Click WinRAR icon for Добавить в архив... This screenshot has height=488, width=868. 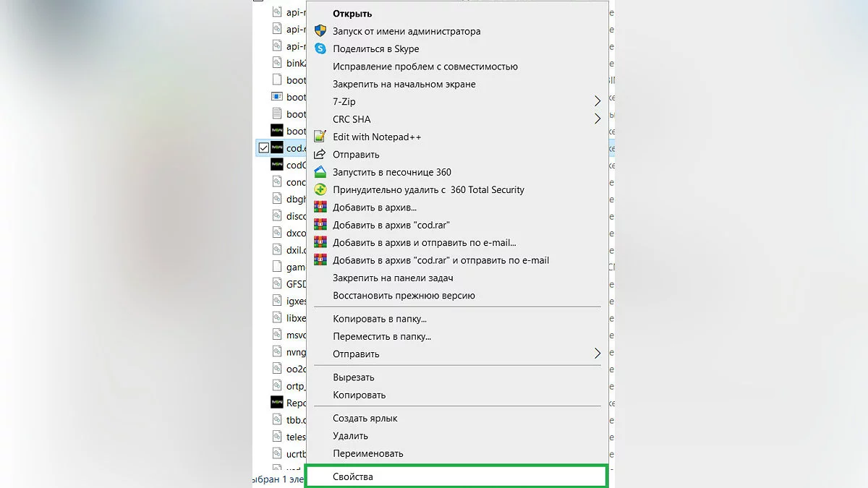tap(320, 207)
